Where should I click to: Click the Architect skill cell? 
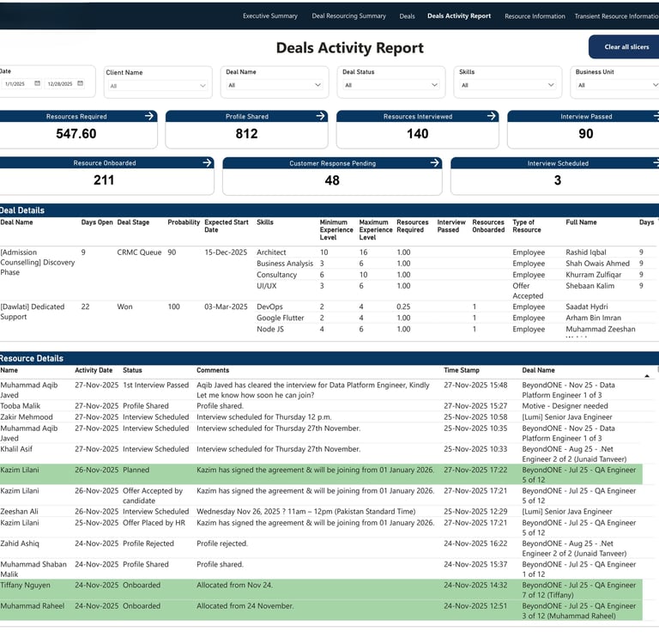[271, 252]
